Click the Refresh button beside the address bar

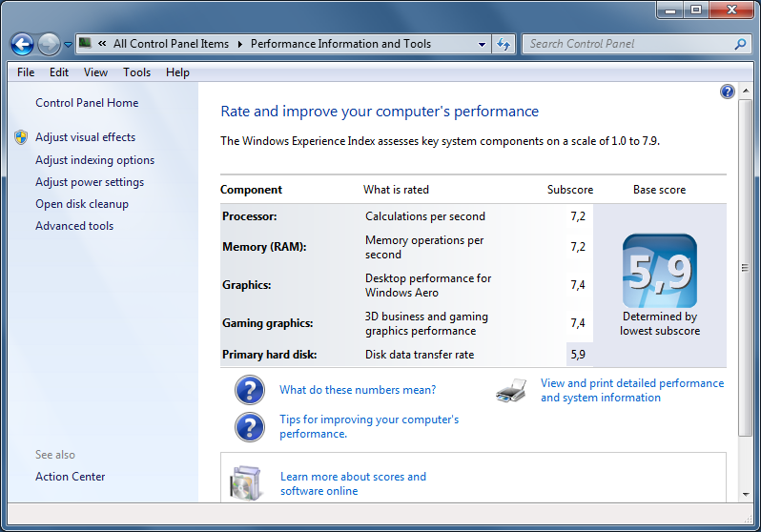point(504,44)
